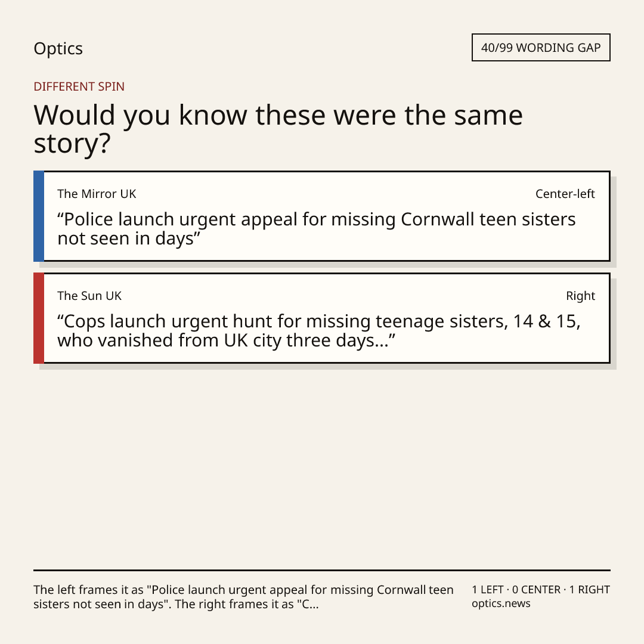Click the Right bias label
The width and height of the screenshot is (644, 644).
pos(580,296)
